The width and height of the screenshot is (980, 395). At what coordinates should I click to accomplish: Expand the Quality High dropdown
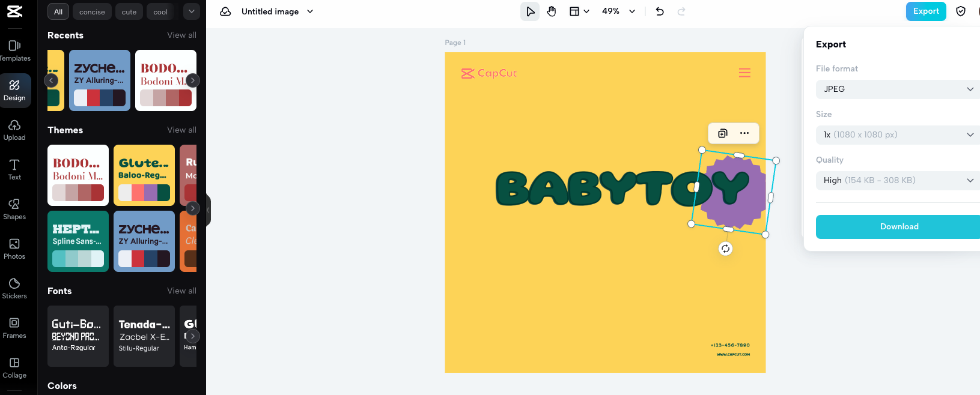[x=898, y=180]
